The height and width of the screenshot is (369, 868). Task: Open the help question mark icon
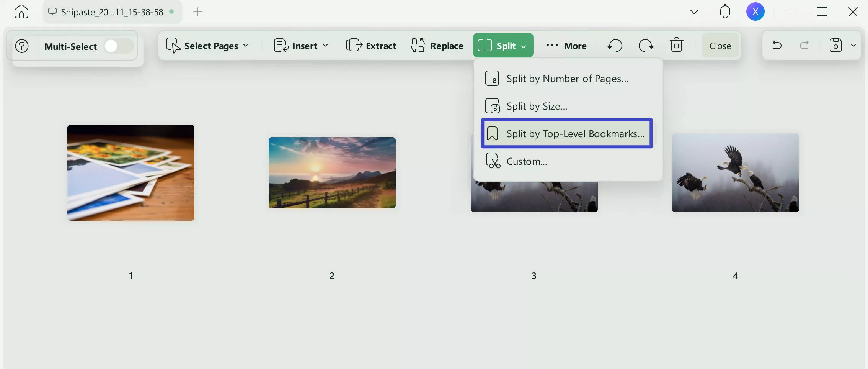[x=22, y=46]
